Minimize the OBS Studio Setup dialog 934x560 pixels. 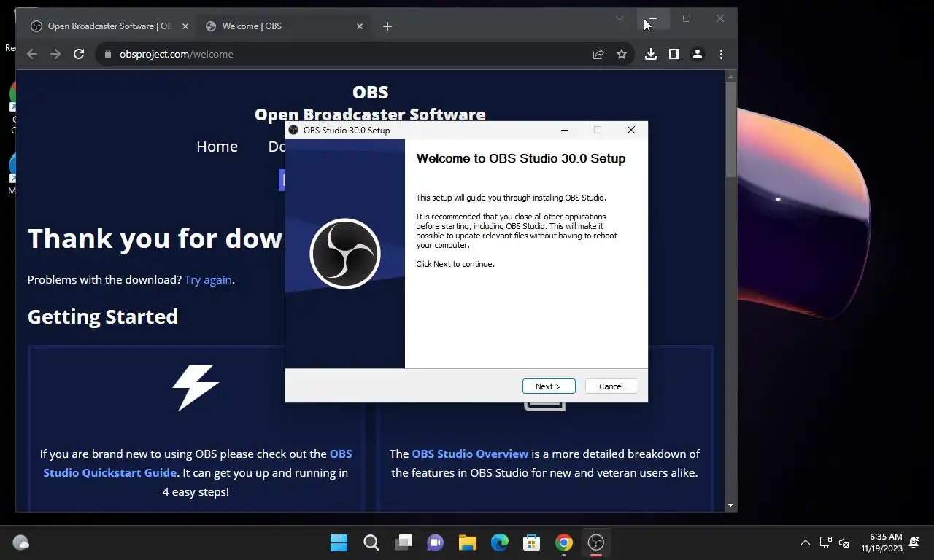point(564,130)
